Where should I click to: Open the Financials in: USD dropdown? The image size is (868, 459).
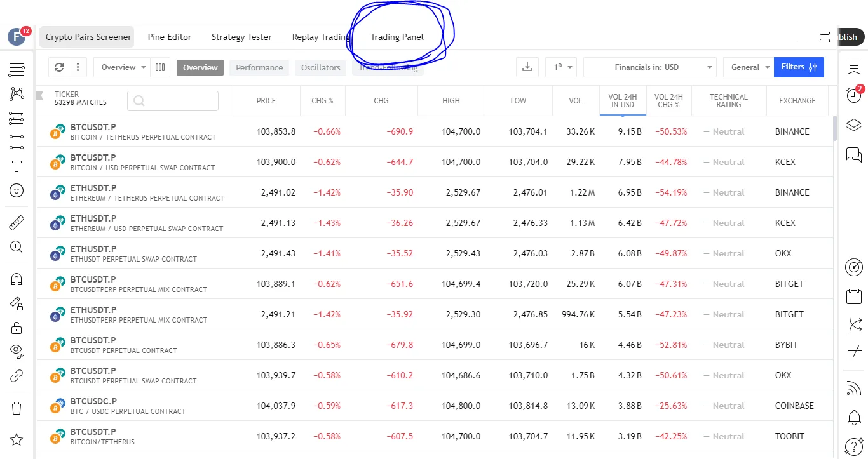[649, 67]
